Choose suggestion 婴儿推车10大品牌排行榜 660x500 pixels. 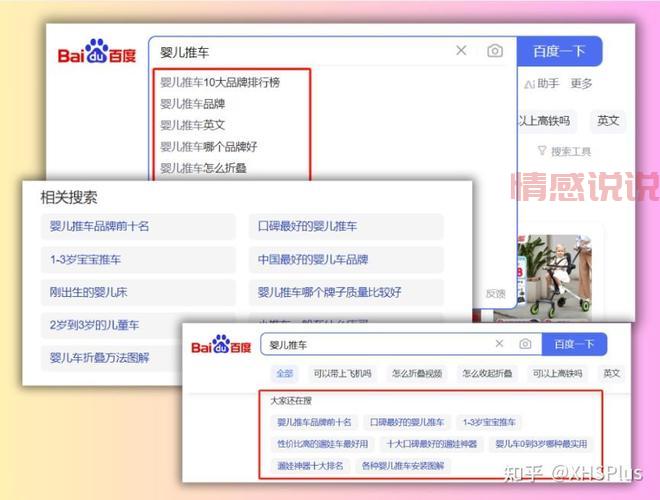(220, 82)
